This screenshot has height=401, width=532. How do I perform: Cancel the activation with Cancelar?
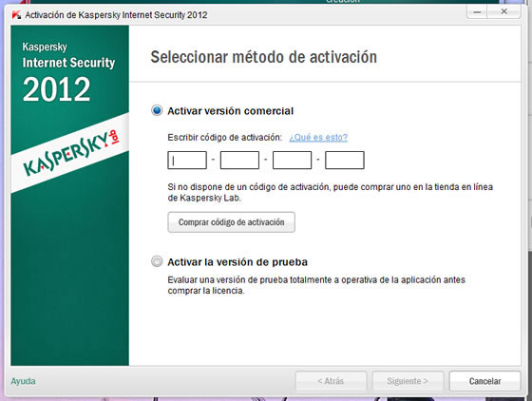(x=484, y=381)
